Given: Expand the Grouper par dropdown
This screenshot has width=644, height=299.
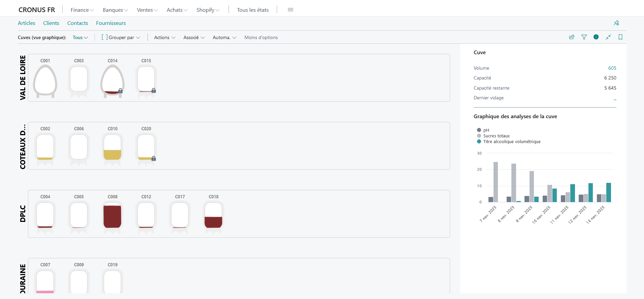Looking at the screenshot, I should click(x=121, y=37).
